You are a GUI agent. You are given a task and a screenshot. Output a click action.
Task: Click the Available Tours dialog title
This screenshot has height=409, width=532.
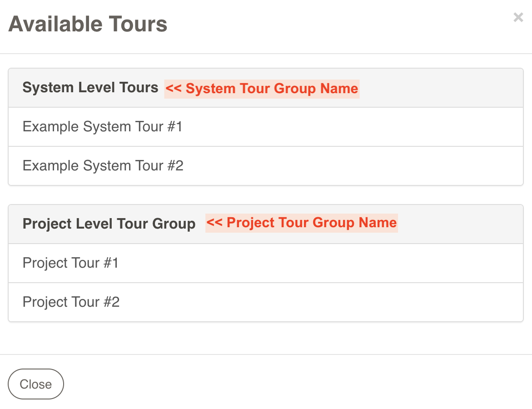tap(88, 24)
